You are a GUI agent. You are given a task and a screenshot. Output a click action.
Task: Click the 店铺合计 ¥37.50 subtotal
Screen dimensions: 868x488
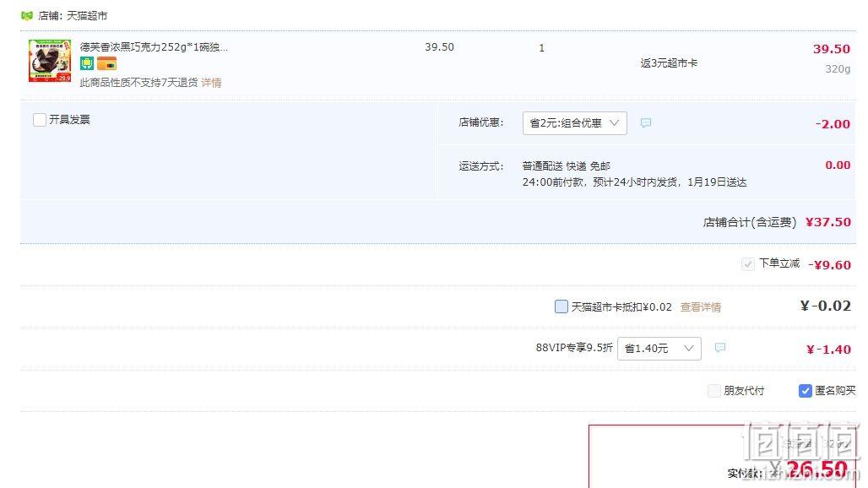(828, 222)
